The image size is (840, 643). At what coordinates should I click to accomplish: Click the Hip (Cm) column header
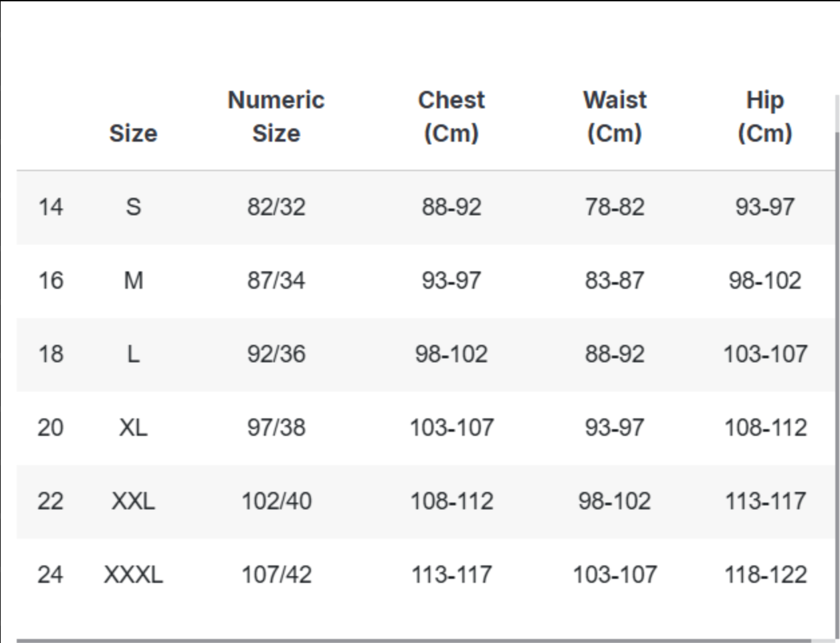click(x=765, y=116)
